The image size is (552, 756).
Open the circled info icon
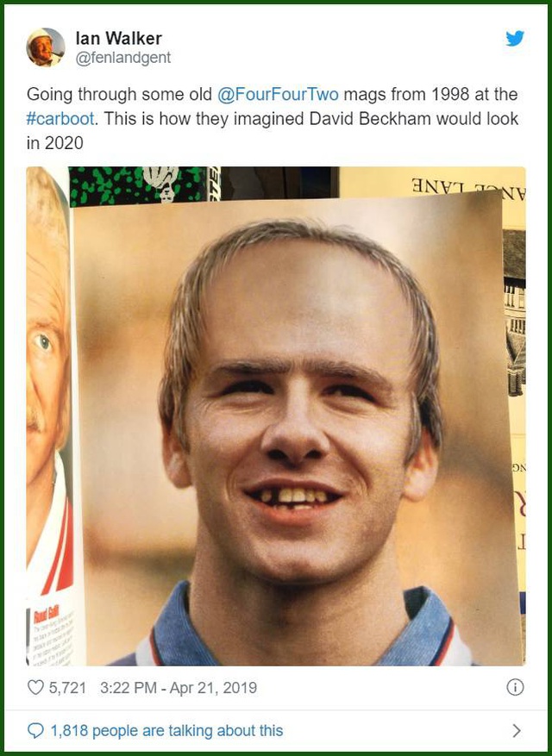[x=515, y=687]
